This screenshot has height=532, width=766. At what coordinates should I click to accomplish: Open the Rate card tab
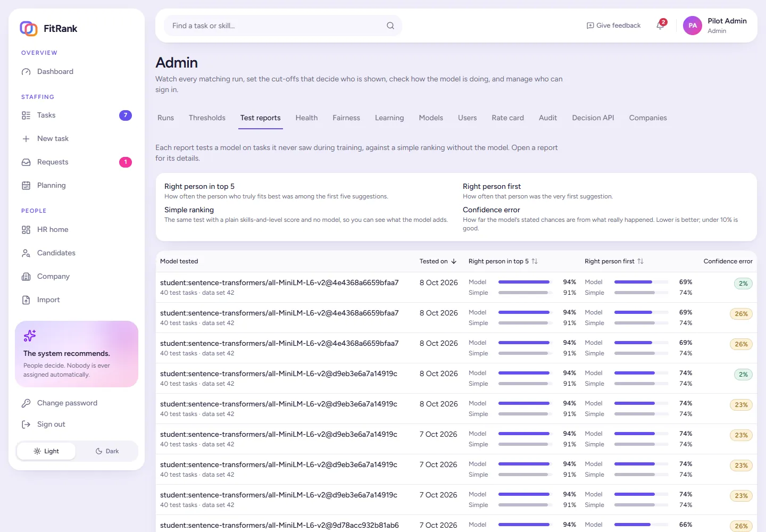point(508,118)
